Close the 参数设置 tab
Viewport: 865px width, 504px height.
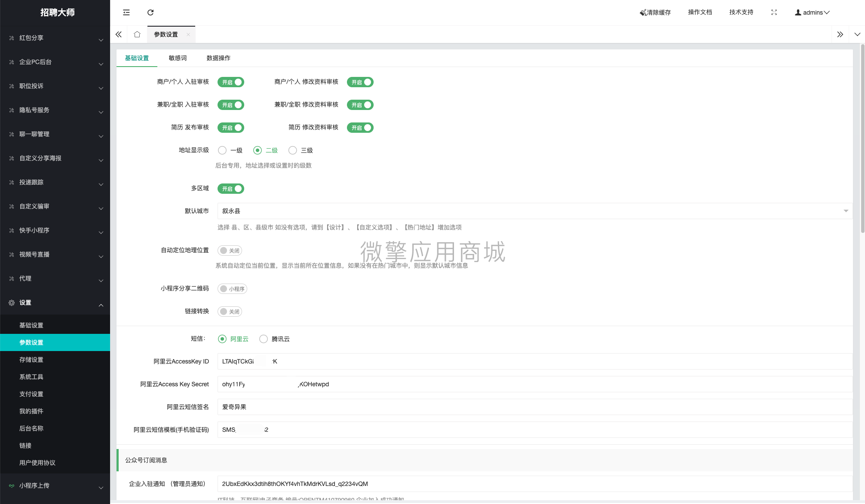point(188,35)
